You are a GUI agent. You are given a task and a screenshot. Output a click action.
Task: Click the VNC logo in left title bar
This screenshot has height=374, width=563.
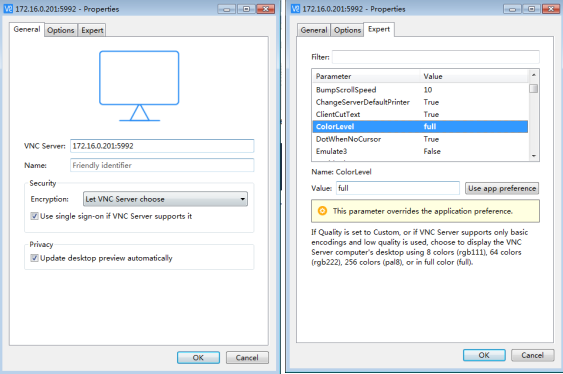click(x=8, y=9)
